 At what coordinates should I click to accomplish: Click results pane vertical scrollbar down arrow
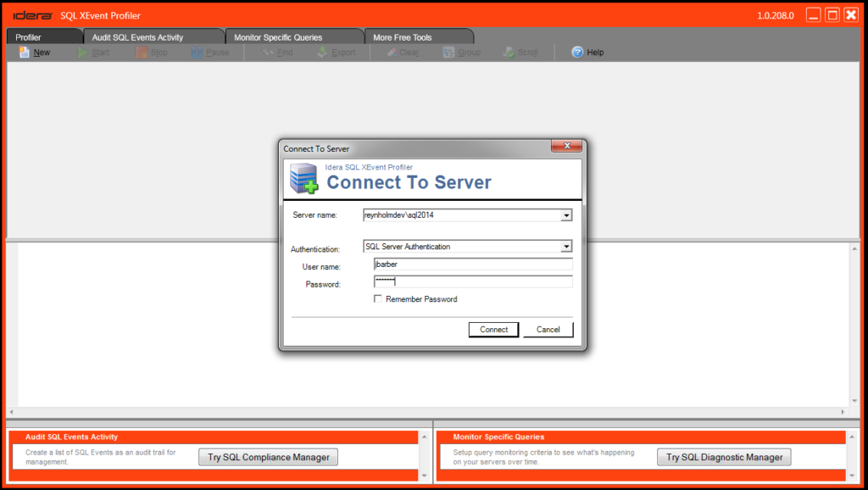coord(854,401)
